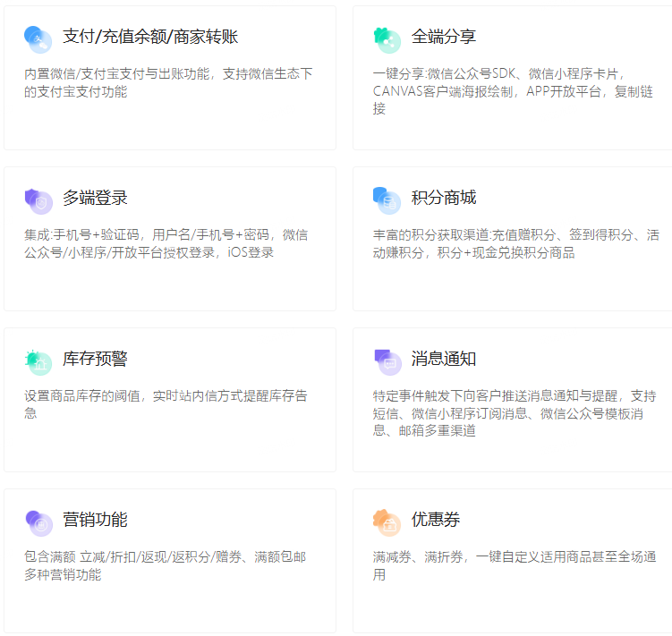Image resolution: width=672 pixels, height=636 pixels.
Task: Click the 库存预警 heading text
Action: click(95, 359)
